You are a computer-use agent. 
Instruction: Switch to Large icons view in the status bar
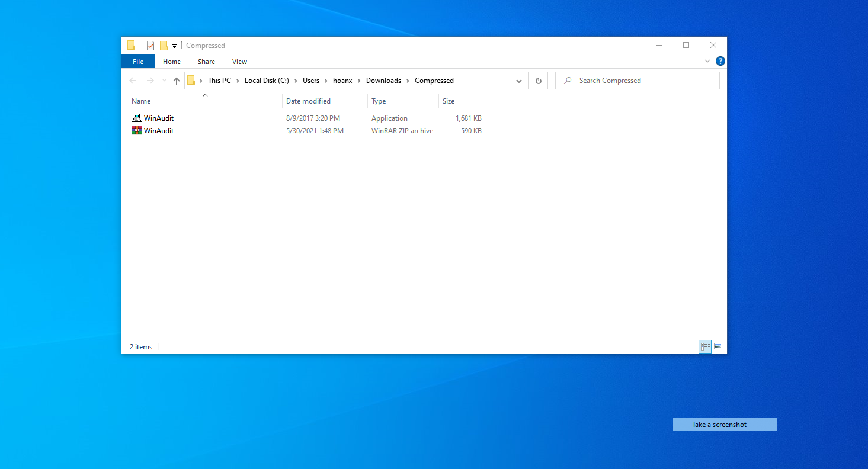[x=718, y=346]
